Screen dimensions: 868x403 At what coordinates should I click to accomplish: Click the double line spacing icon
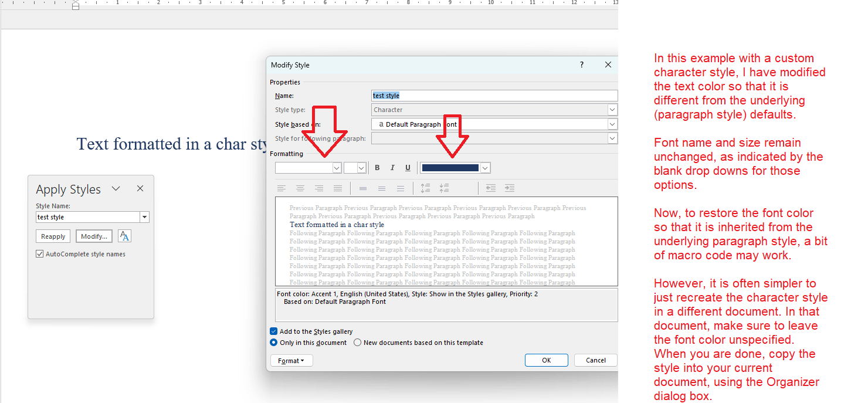coord(401,188)
